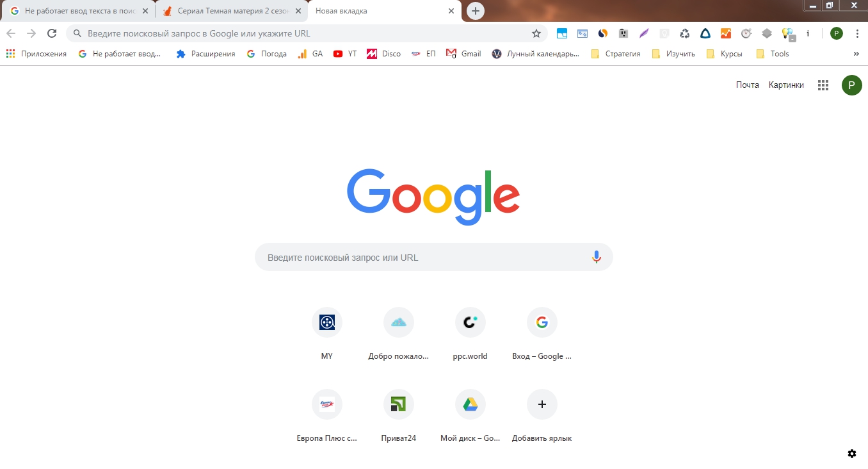The image size is (868, 469).
Task: Show hidden bookmarks with double chevron
Action: click(x=856, y=54)
